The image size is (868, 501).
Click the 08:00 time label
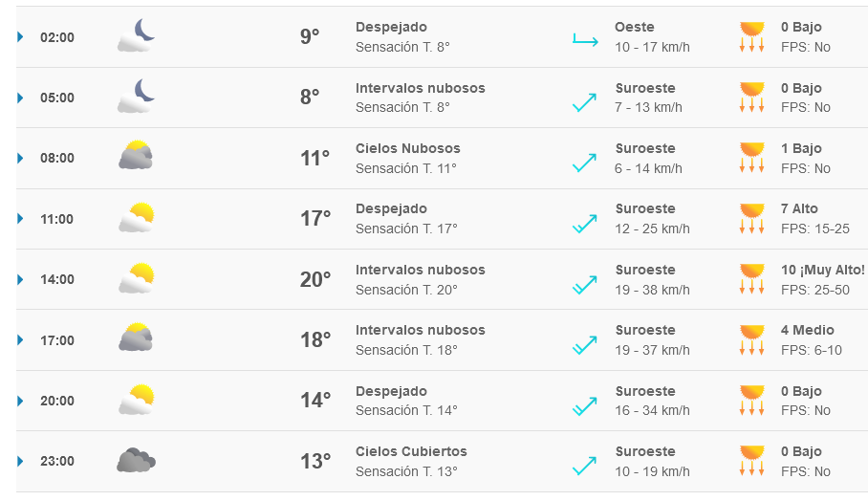click(x=56, y=159)
